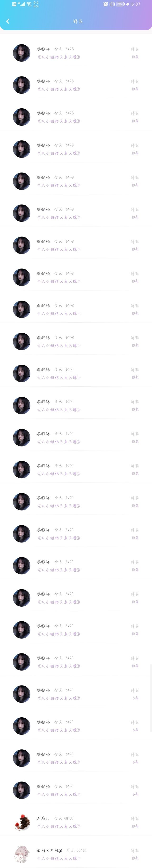Tap the username 大碗儿
The width and height of the screenshot is (152, 868).
tap(43, 818)
